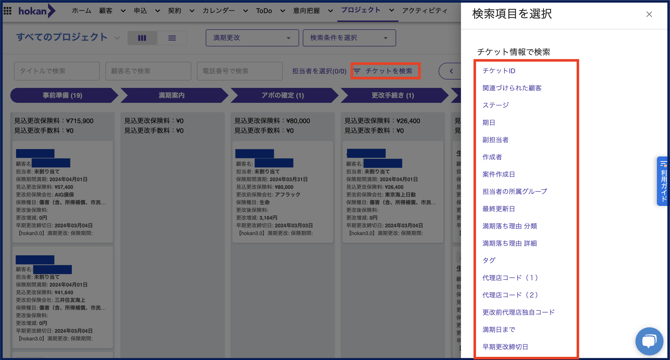Screen dimensions: 670x360
Task: Expand the 意向把握 dropdown arrow
Action: click(330, 11)
